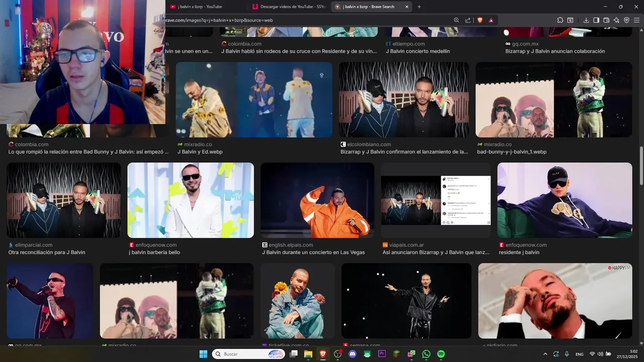
Task: Click the Wi-Fi network tray icon
Action: coord(592,354)
